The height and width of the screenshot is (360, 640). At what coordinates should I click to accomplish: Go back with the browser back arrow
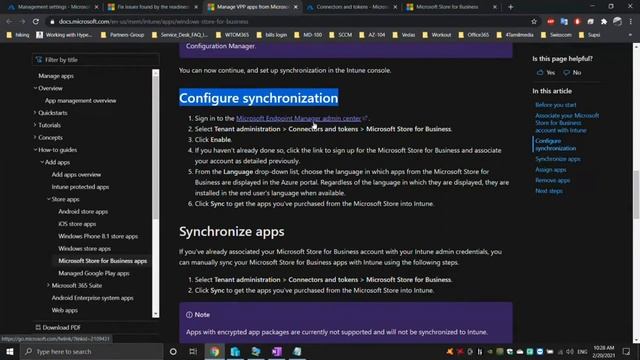tap(9, 21)
